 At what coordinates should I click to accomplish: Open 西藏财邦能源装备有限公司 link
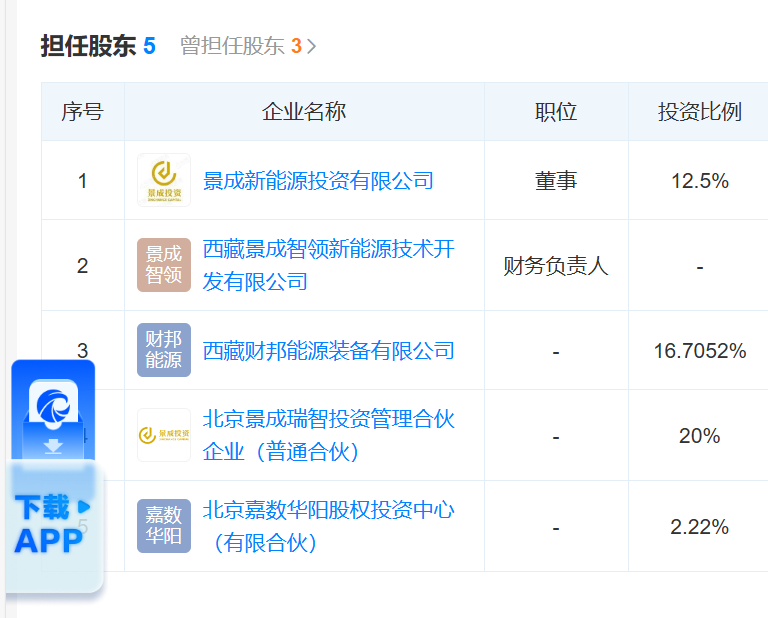pos(328,351)
